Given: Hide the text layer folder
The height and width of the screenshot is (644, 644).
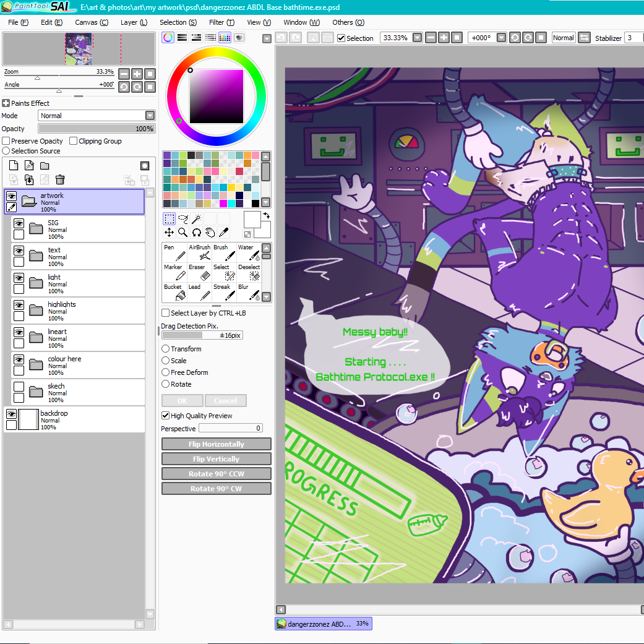Looking at the screenshot, I should (19, 251).
